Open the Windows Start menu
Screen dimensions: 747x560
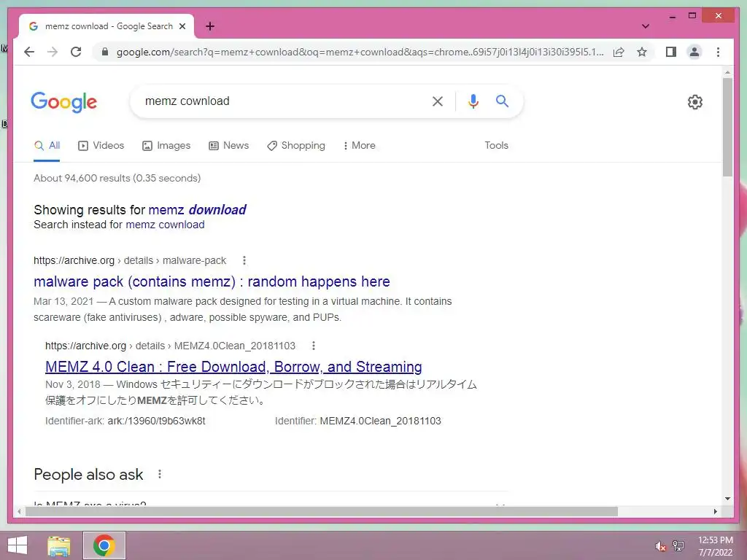18,545
